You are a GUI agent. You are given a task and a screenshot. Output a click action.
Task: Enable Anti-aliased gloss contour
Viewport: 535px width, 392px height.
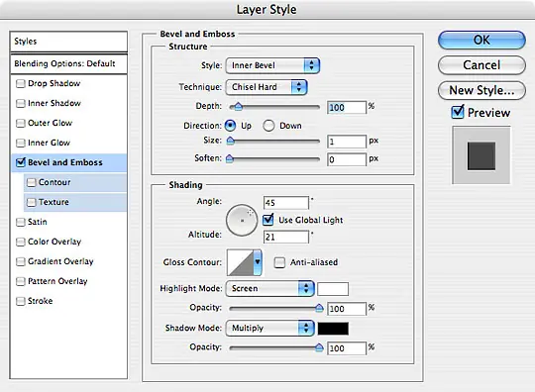[279, 262]
